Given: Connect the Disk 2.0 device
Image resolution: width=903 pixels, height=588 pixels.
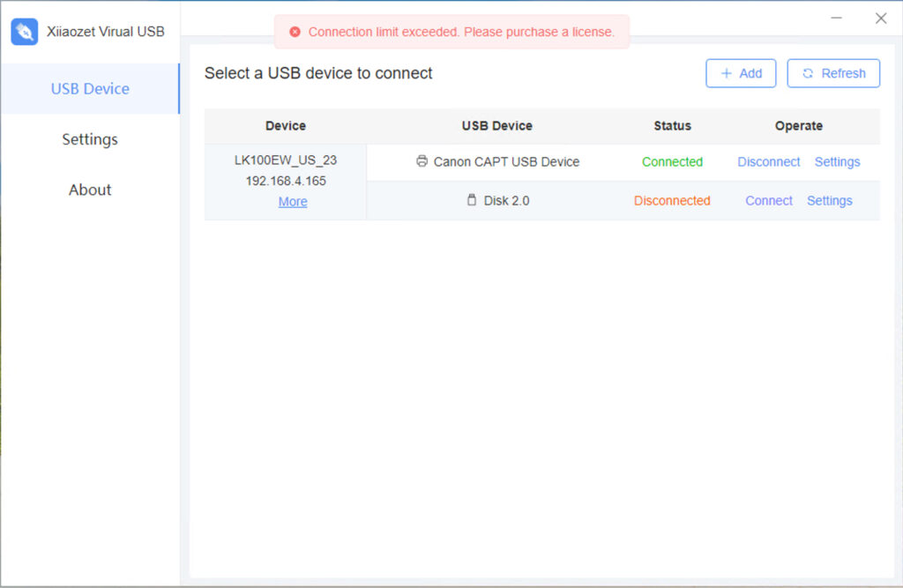Looking at the screenshot, I should [769, 200].
